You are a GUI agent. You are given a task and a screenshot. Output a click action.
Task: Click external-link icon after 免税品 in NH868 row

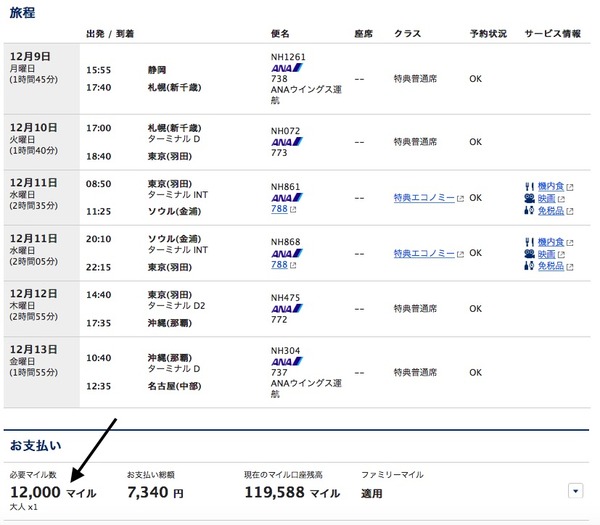tap(570, 267)
